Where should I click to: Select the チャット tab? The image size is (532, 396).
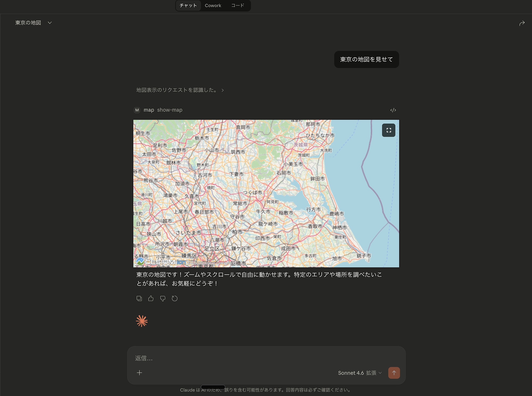tap(188, 5)
